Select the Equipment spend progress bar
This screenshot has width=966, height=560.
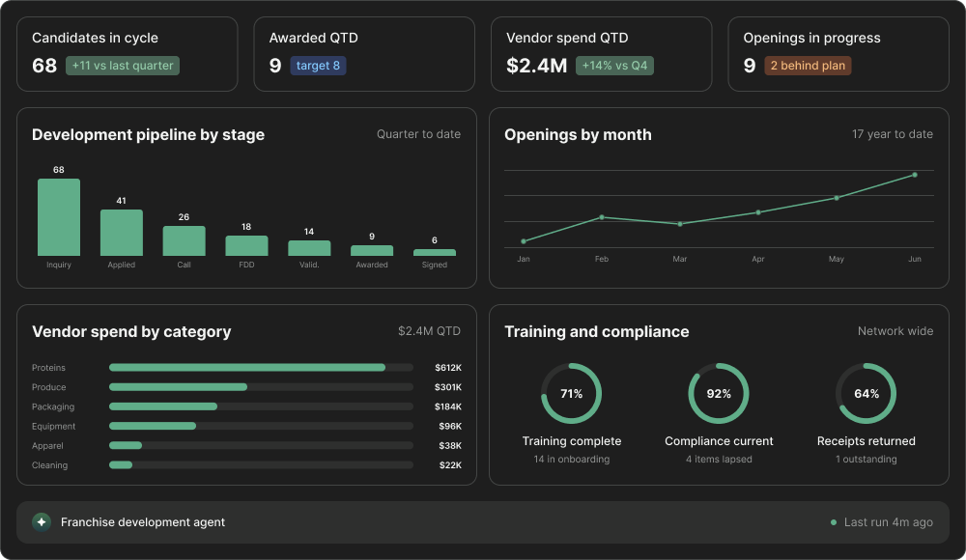pos(261,426)
